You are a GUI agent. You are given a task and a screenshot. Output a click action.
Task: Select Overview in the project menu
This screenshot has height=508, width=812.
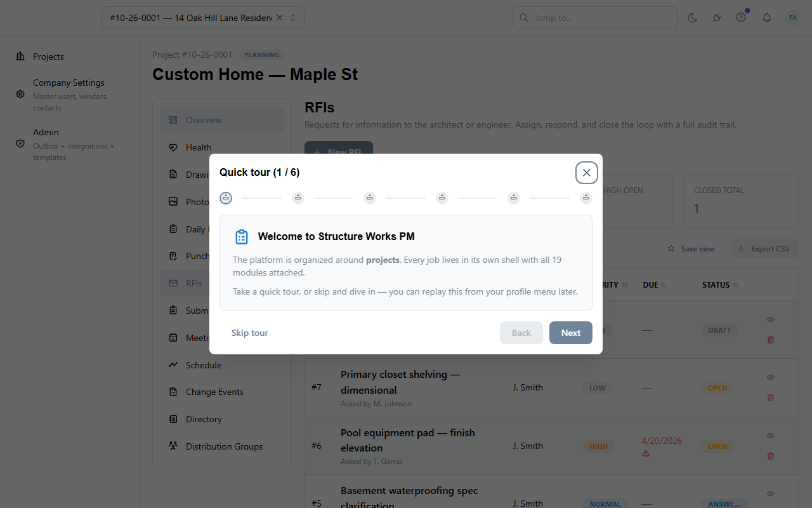click(222, 120)
